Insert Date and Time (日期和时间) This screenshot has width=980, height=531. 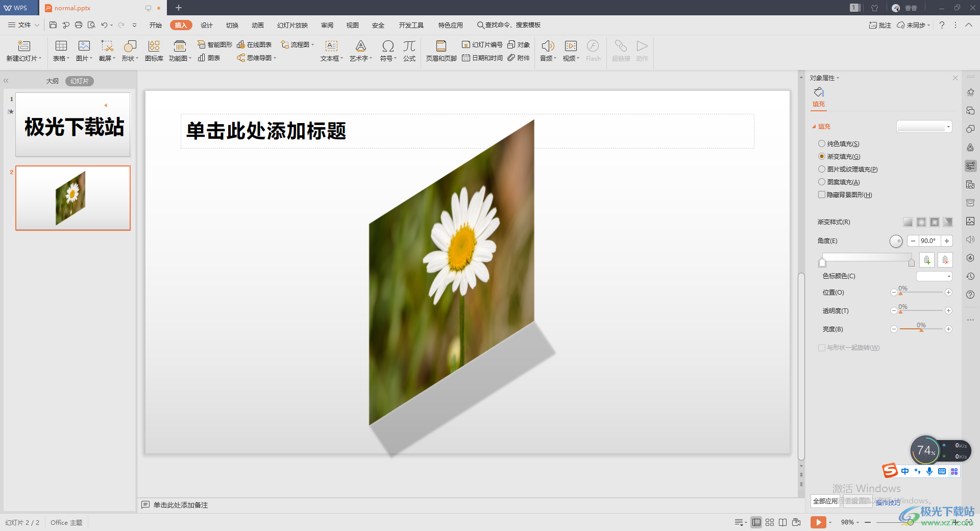[x=482, y=58]
